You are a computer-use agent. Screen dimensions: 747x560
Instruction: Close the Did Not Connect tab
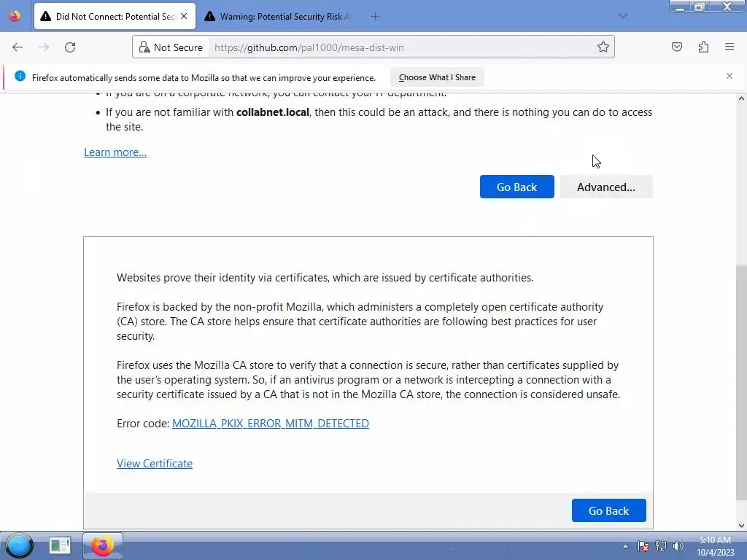(x=184, y=16)
